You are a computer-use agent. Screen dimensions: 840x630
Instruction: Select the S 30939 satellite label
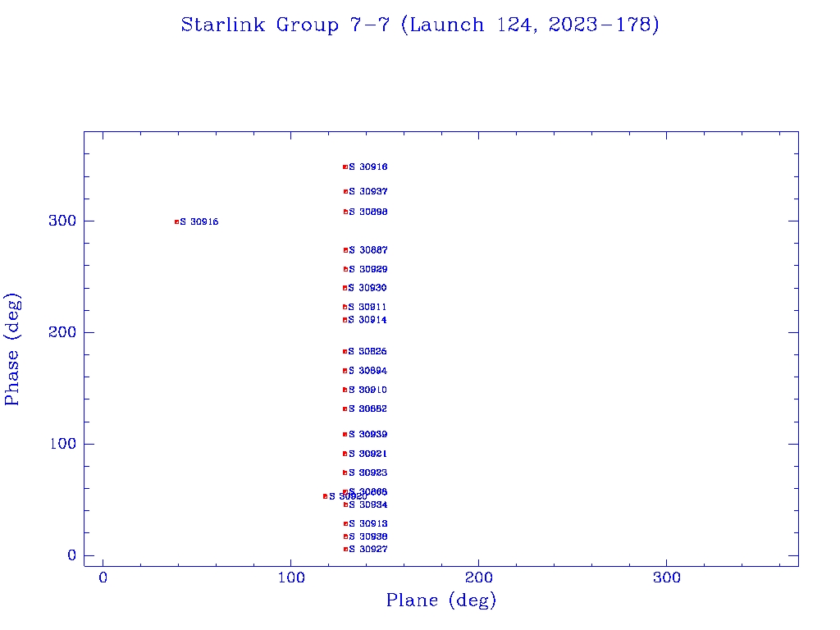click(368, 434)
